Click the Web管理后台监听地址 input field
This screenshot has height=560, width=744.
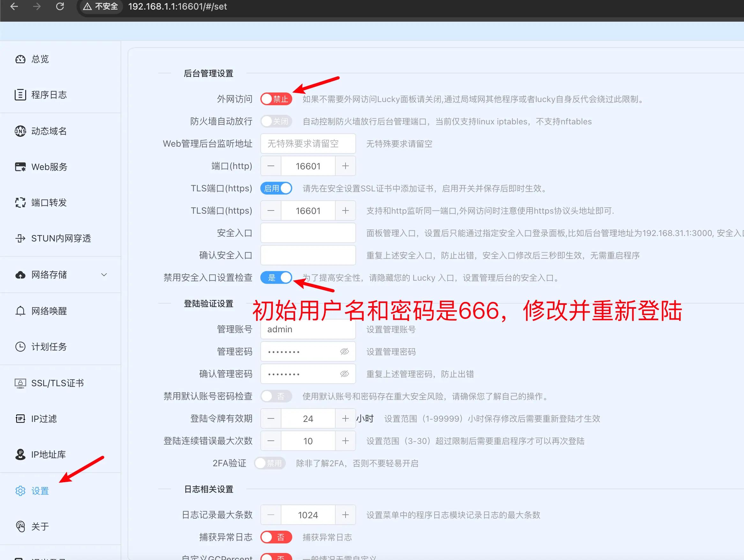(308, 144)
